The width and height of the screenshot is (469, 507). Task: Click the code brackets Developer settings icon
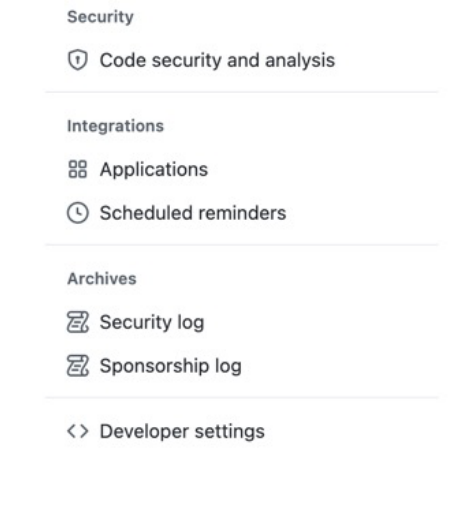pyautogui.click(x=78, y=431)
